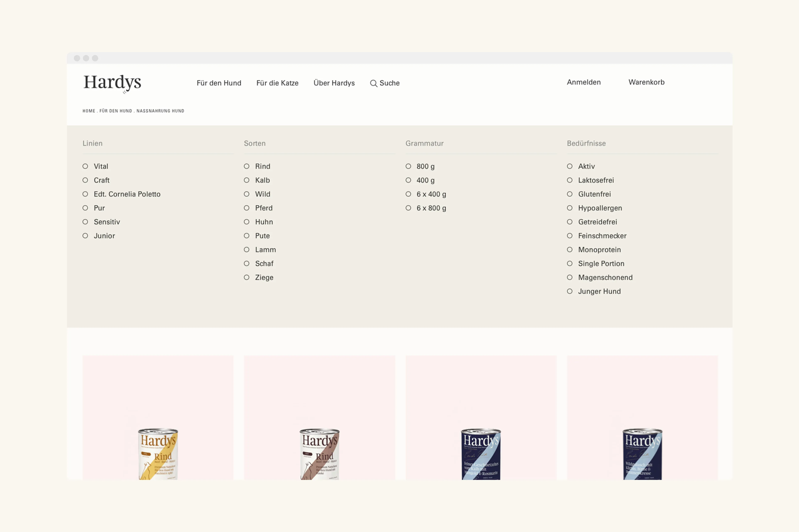799x532 pixels.
Task: Click FÜR DEN HUND breadcrumb
Action: tap(115, 111)
